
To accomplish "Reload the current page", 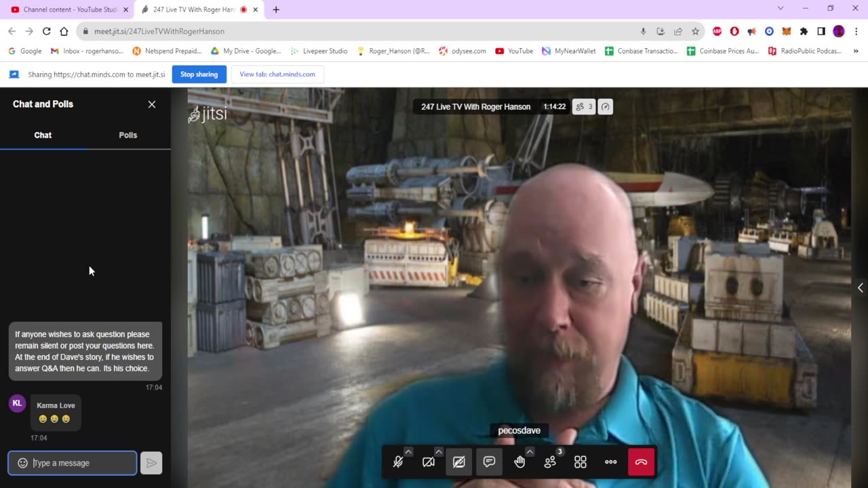I will 46,31.
